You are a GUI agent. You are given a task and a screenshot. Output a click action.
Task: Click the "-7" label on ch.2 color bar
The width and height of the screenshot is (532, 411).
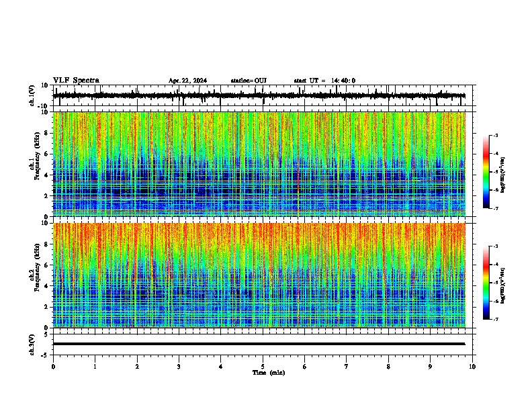[x=496, y=320]
